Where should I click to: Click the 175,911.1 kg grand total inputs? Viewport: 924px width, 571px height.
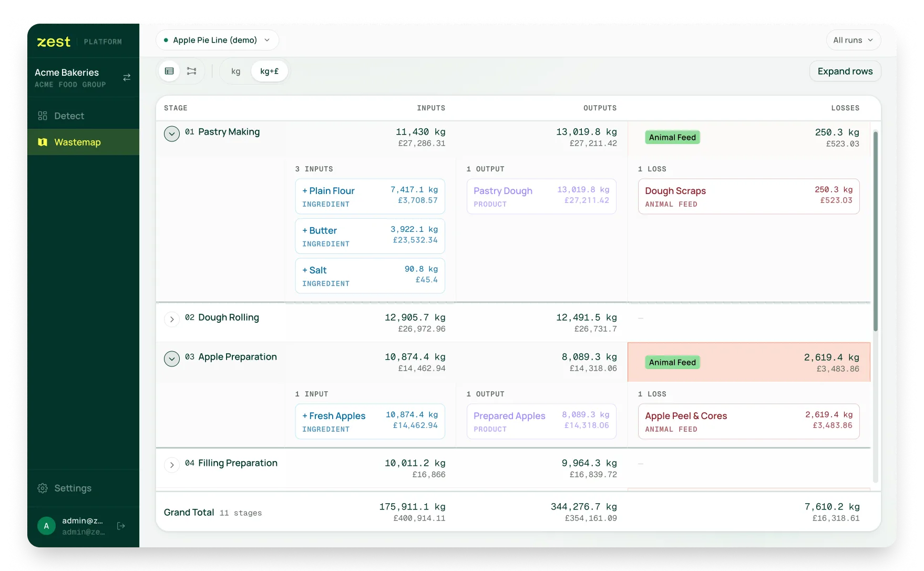413,507
